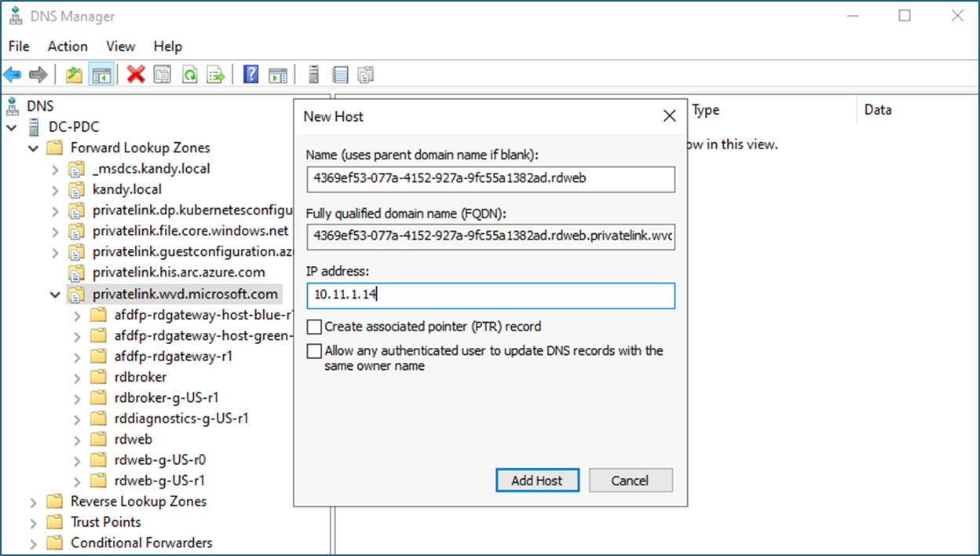Select the rddiagnostics-g-US-r1 folder
The image size is (980, 556).
click(x=181, y=419)
